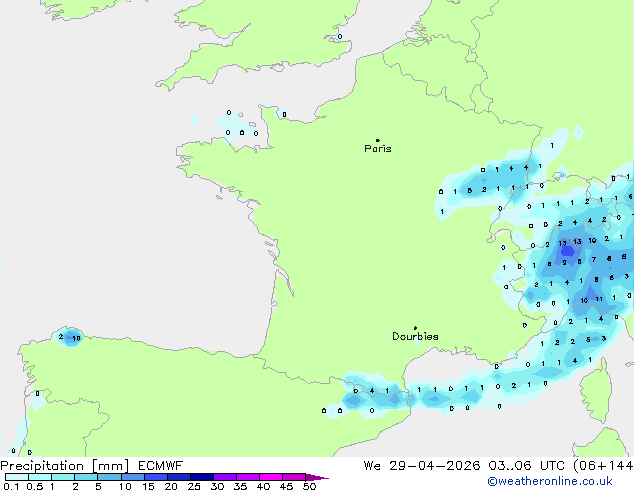Viewport: 634px width, 490px height.
Task: Select the 25–30 mm dark navy swatch
Action: 201,477
